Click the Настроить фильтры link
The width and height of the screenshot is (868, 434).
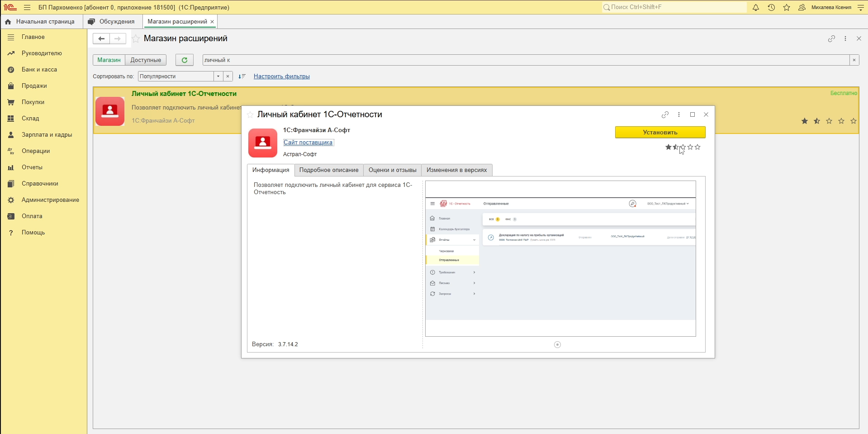(x=282, y=76)
